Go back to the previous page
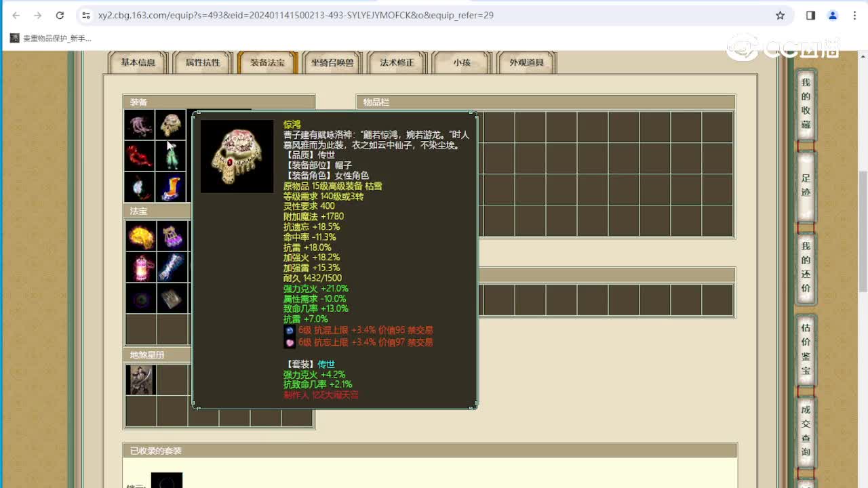Screen dimensions: 868x488 click(x=16, y=15)
